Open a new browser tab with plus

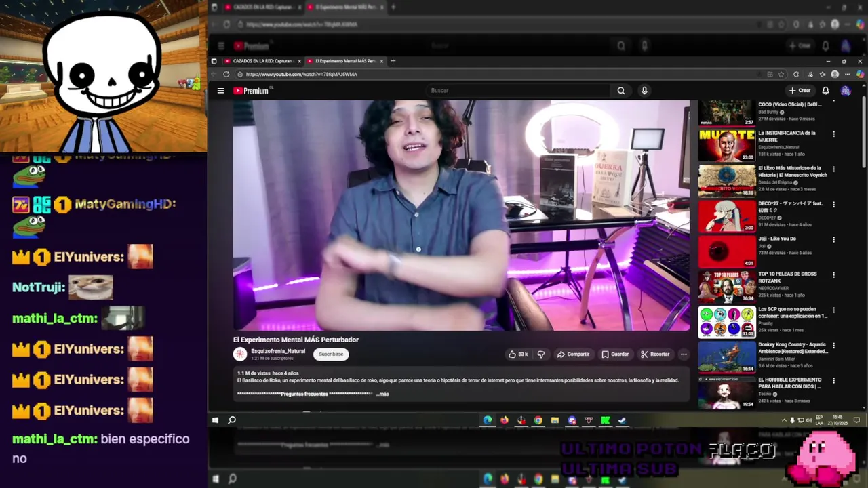click(393, 61)
